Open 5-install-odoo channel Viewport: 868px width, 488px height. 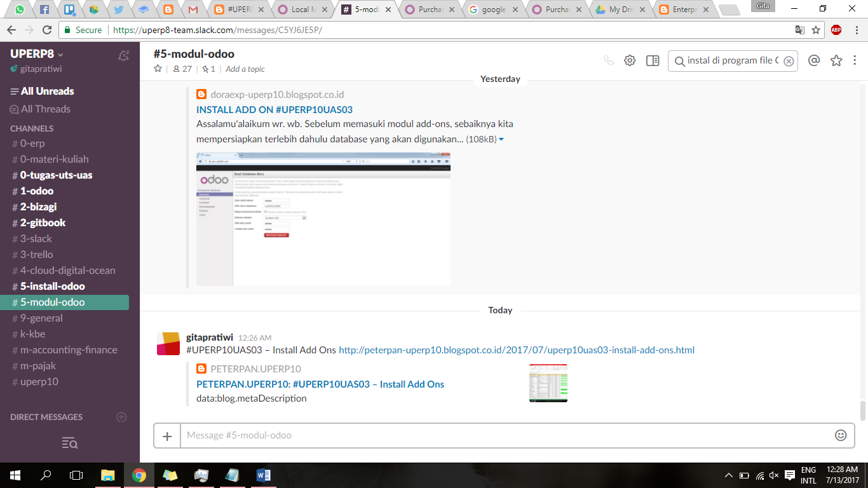coord(48,287)
